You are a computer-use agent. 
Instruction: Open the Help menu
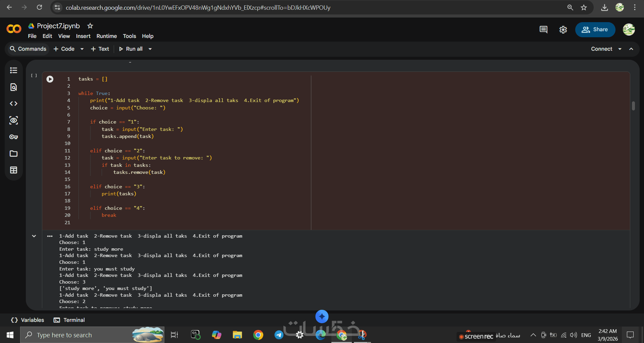pyautogui.click(x=148, y=36)
